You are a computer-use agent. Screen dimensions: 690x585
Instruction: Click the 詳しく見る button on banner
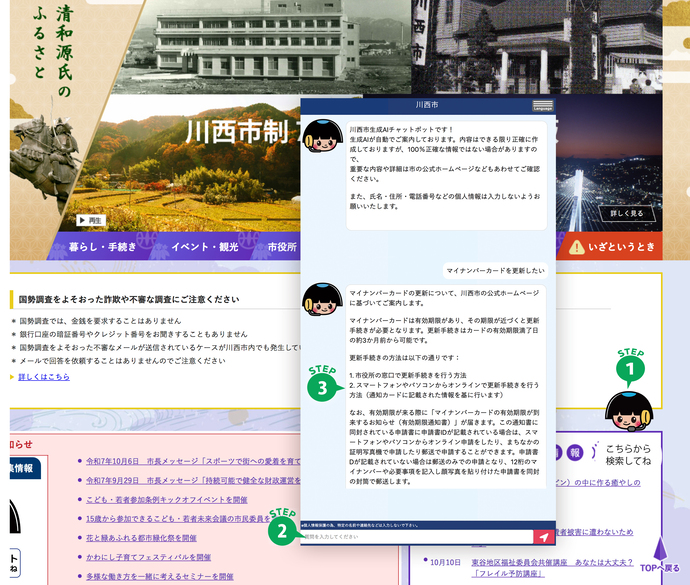click(627, 214)
